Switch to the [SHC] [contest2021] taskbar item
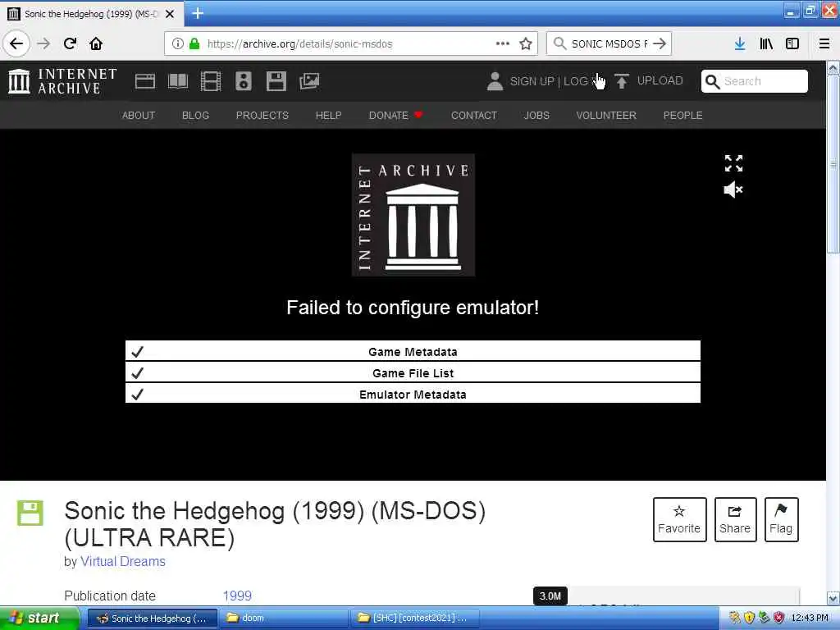 point(414,619)
